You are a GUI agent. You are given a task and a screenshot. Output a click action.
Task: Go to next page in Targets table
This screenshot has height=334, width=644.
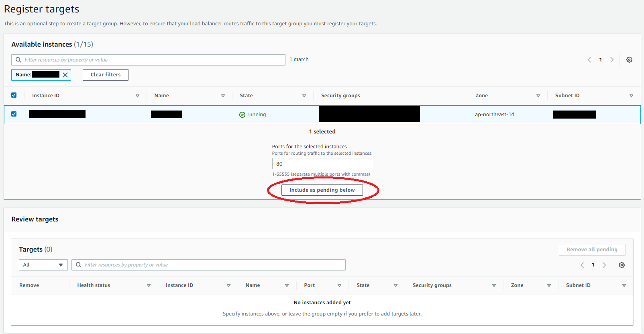click(604, 265)
